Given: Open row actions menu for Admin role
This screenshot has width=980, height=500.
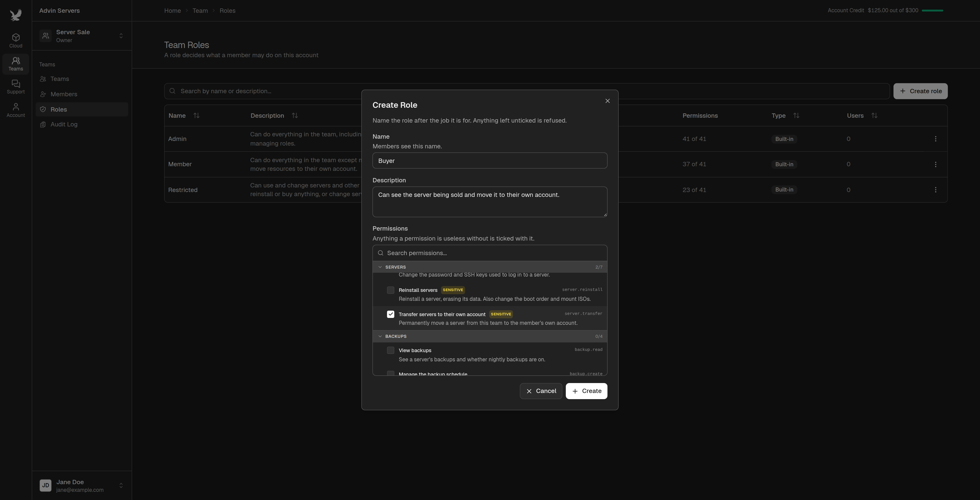Looking at the screenshot, I should pos(936,139).
